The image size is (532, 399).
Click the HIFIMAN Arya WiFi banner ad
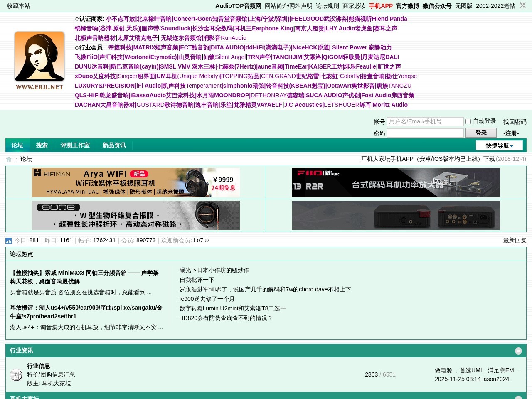tap(136, 182)
